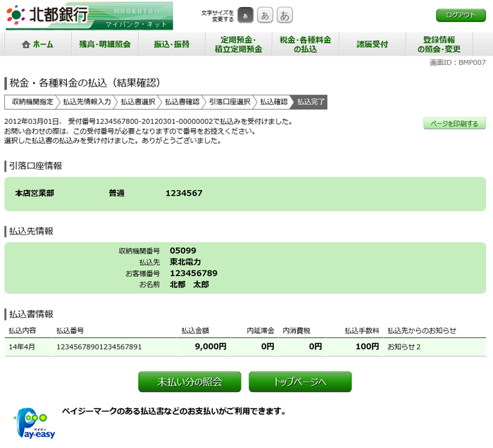Click the 北都銀行 logo
The width and height of the screenshot is (493, 448).
pyautogui.click(x=47, y=15)
